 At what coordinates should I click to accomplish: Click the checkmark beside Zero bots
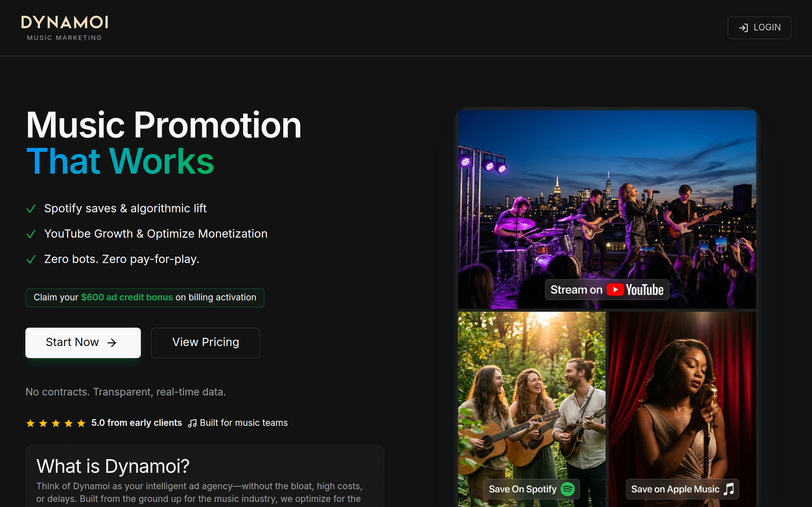[x=31, y=260]
